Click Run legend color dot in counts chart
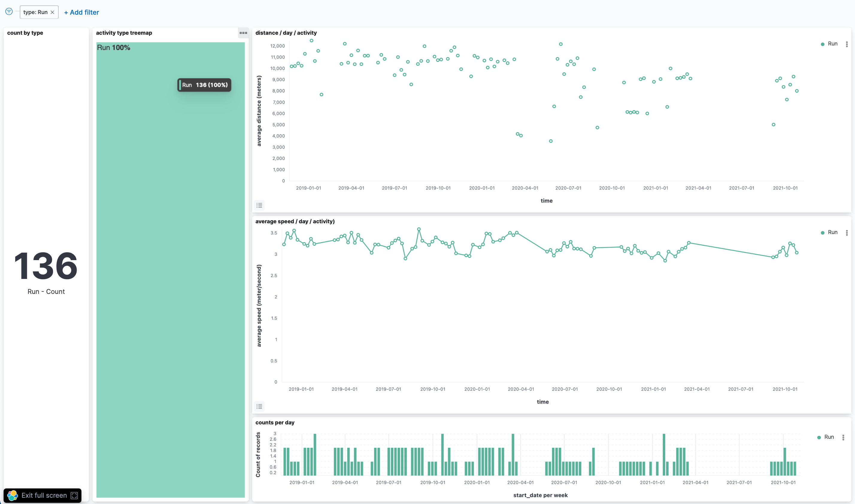855x504 pixels. pyautogui.click(x=819, y=438)
